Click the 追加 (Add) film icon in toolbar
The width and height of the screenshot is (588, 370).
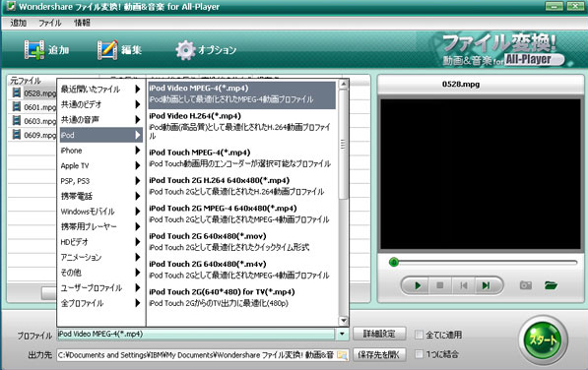coord(34,50)
